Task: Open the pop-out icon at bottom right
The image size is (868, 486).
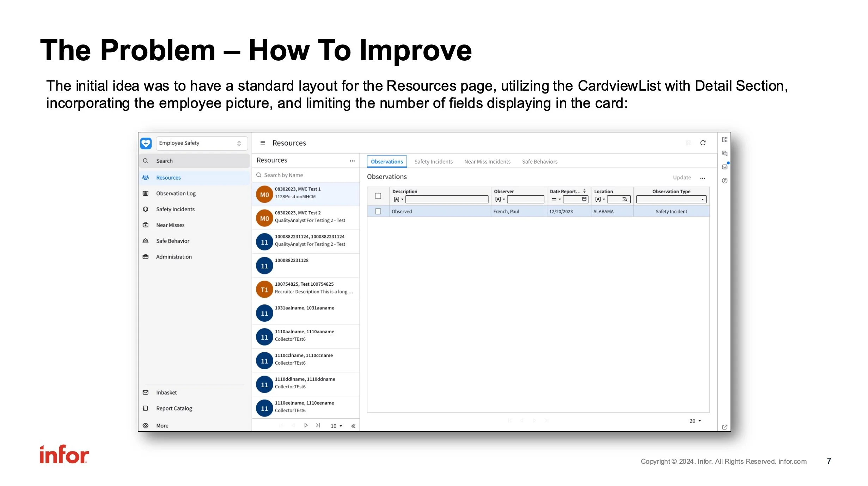Action: 725,427
